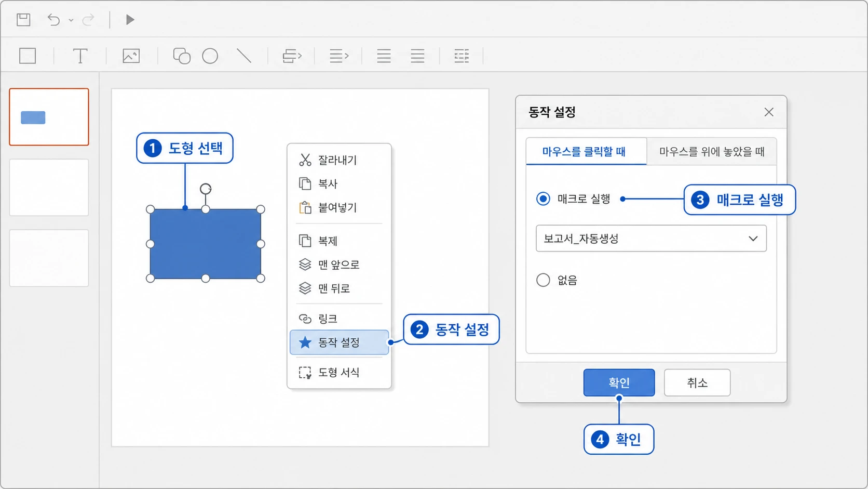Image resolution: width=868 pixels, height=489 pixels.
Task: Insert a picture with the image tool
Action: [131, 56]
